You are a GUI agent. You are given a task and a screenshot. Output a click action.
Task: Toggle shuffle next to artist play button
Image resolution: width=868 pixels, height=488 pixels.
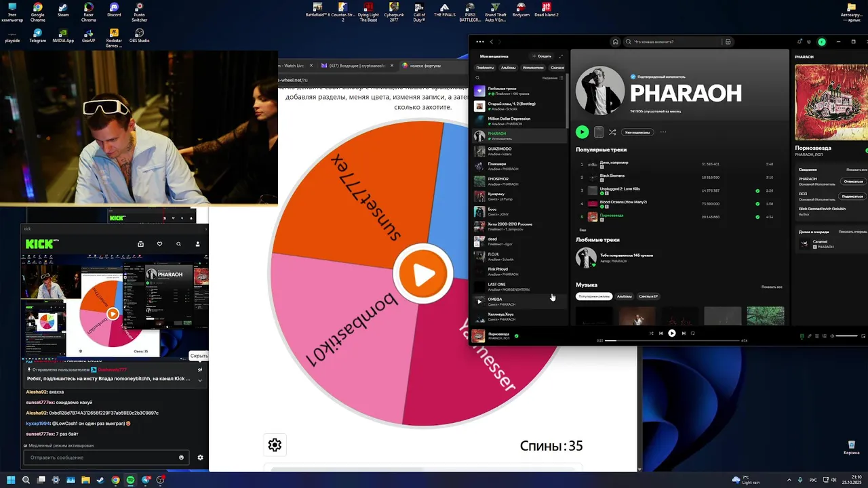612,132
